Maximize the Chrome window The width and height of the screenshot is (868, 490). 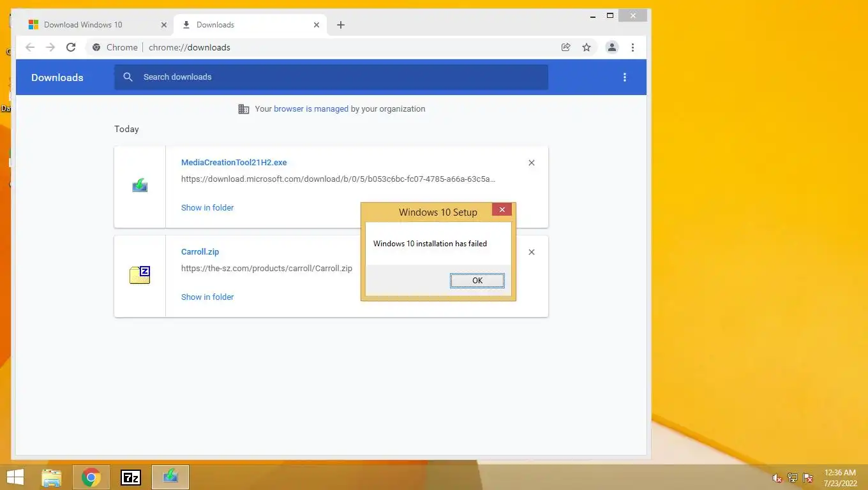tap(610, 15)
